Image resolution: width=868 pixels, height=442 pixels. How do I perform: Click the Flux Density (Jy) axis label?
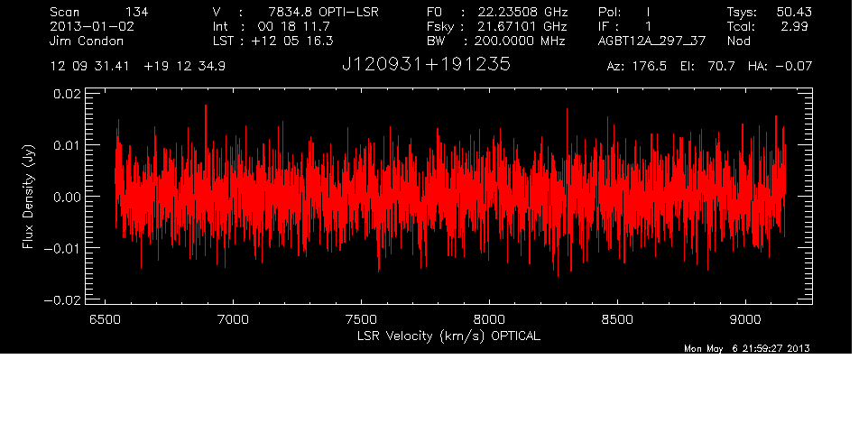click(x=28, y=197)
